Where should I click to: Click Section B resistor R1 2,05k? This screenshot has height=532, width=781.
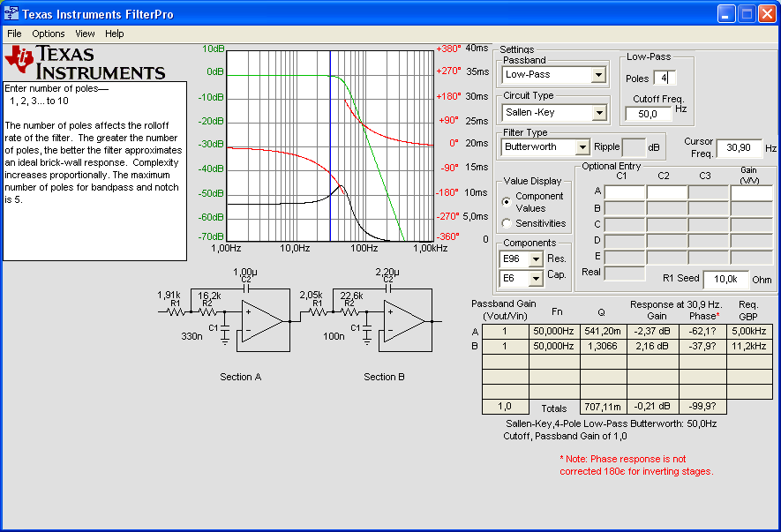(318, 311)
